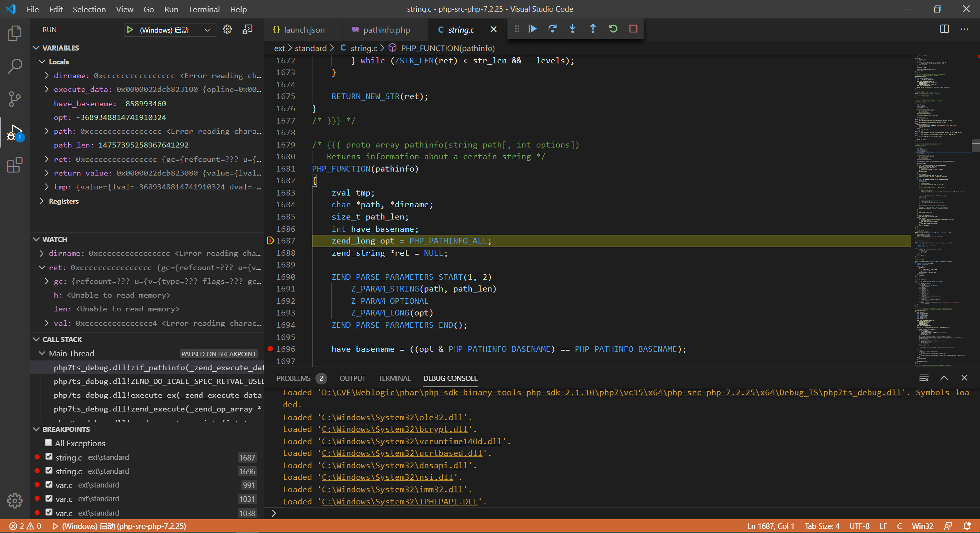Clear the debug console output
Viewport: 980px width, 533px height.
coord(924,378)
